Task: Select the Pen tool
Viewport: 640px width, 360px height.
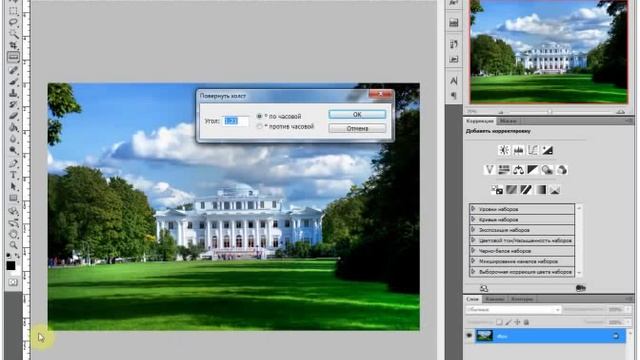Action: tap(13, 164)
